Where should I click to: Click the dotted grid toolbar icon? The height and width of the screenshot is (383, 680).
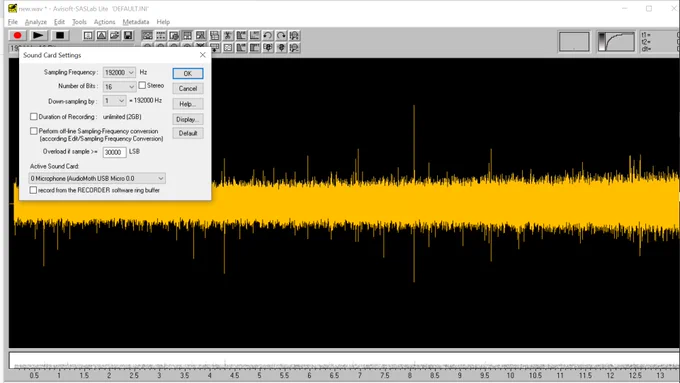coord(161,36)
